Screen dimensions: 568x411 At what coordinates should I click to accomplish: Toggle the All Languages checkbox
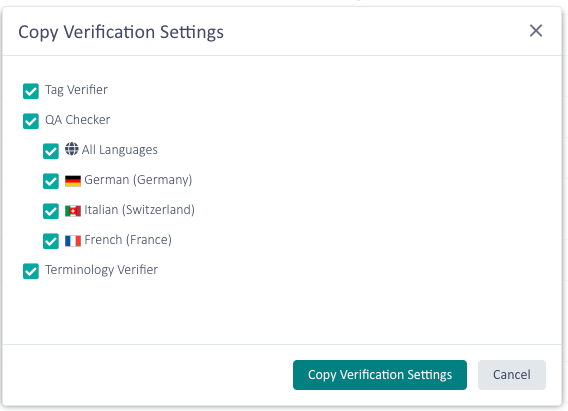[x=51, y=151]
